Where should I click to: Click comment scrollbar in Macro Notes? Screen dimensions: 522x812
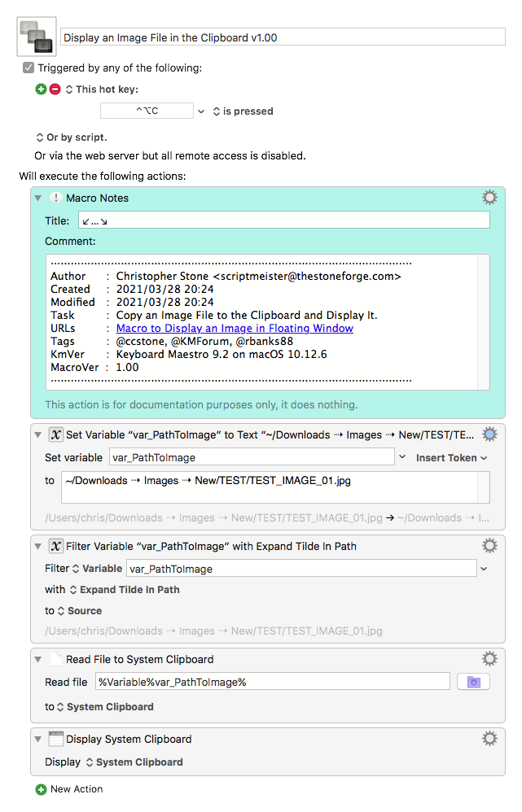click(483, 321)
